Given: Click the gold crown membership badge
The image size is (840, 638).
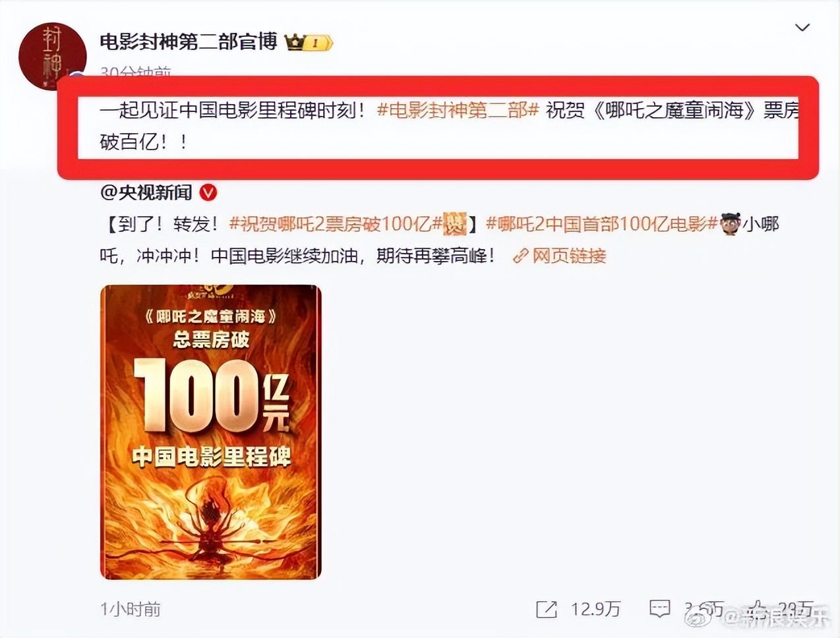Looking at the screenshot, I should [309, 43].
